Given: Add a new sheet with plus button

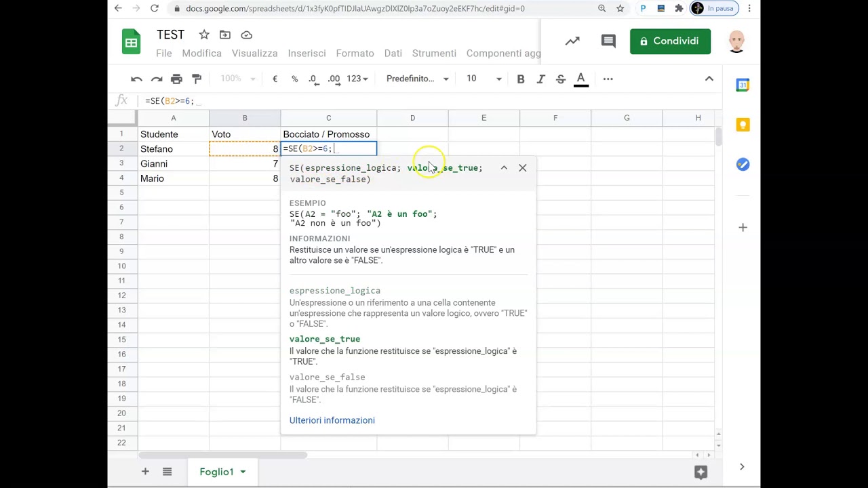Looking at the screenshot, I should point(145,472).
